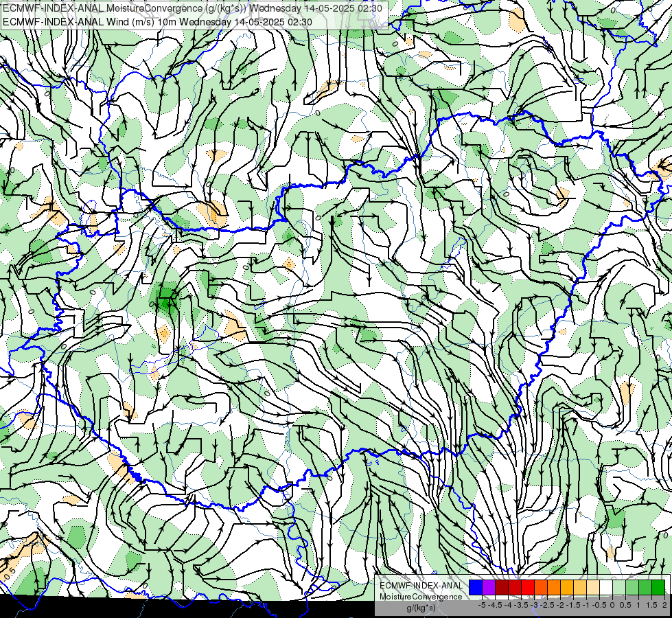Click the darkest green legend swatch
This screenshot has width=672, height=618.
pos(658,588)
